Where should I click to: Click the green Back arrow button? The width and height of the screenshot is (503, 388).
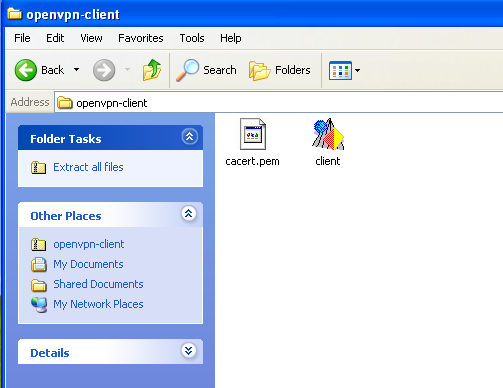click(26, 70)
